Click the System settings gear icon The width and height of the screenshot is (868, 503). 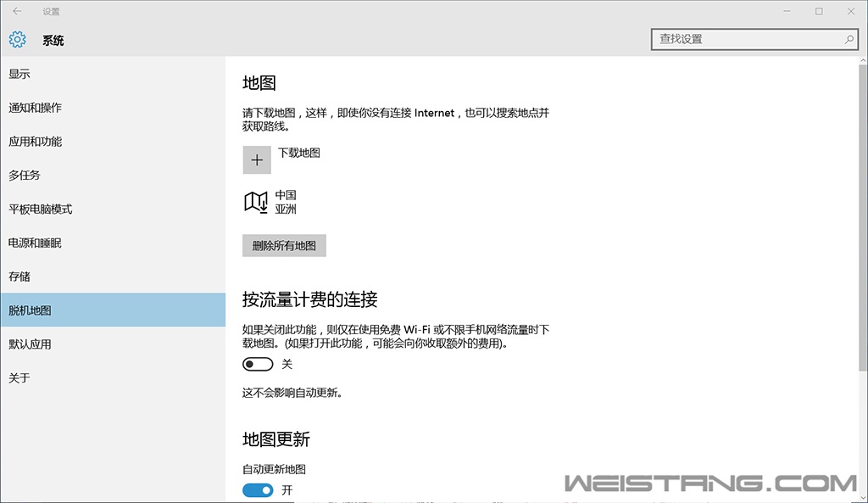click(x=18, y=40)
